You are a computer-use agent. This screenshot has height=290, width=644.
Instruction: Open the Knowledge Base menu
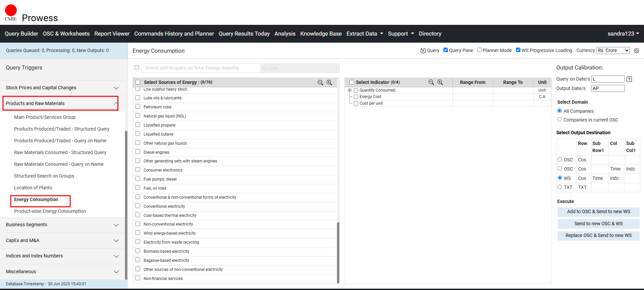tap(320, 34)
